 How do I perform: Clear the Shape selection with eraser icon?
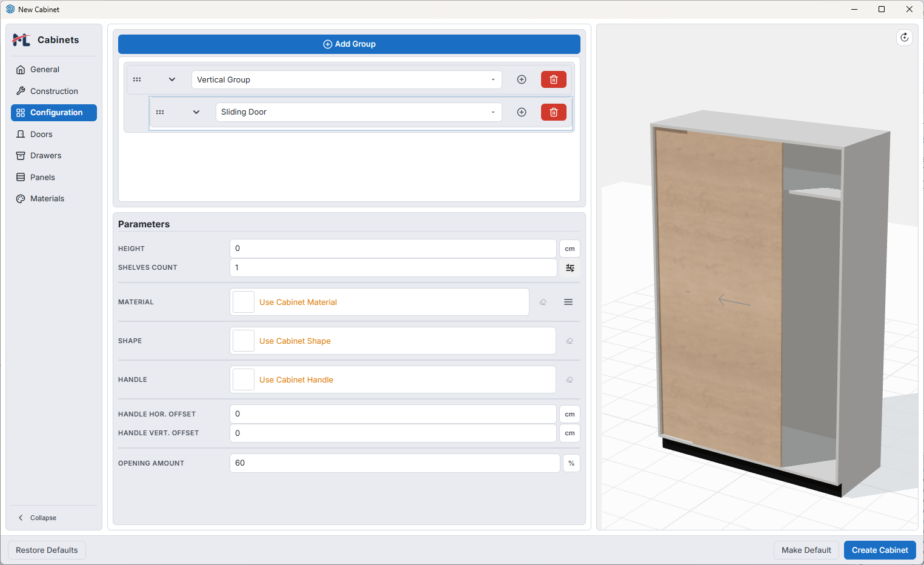pyautogui.click(x=570, y=341)
